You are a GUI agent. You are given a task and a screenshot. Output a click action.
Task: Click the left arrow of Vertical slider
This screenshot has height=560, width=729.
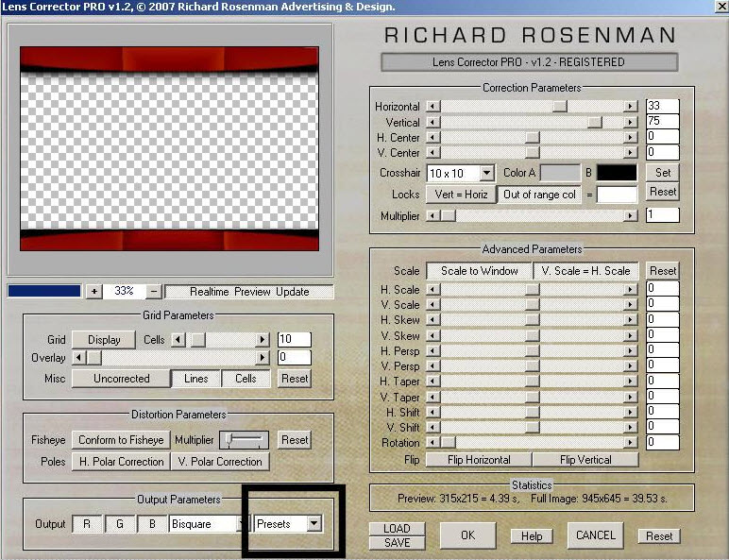coord(432,123)
